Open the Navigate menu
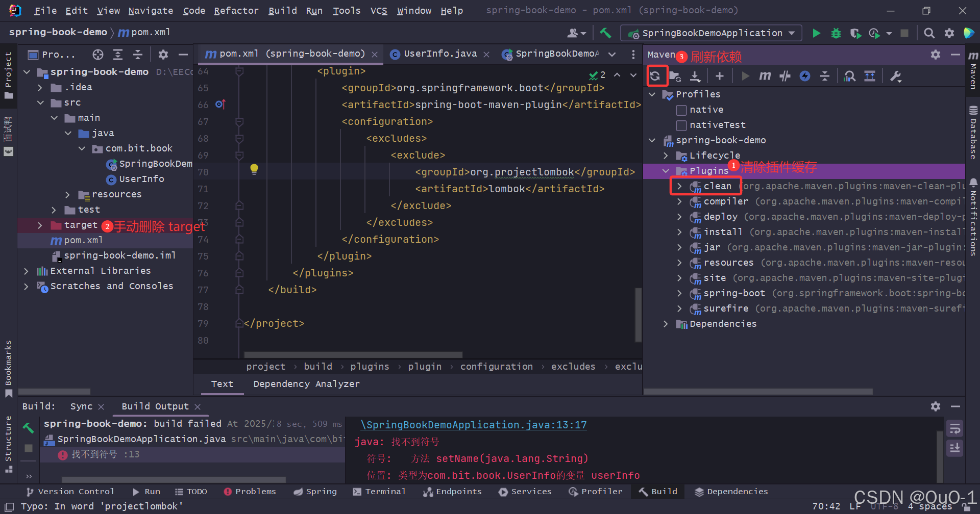980x514 pixels. [151, 10]
